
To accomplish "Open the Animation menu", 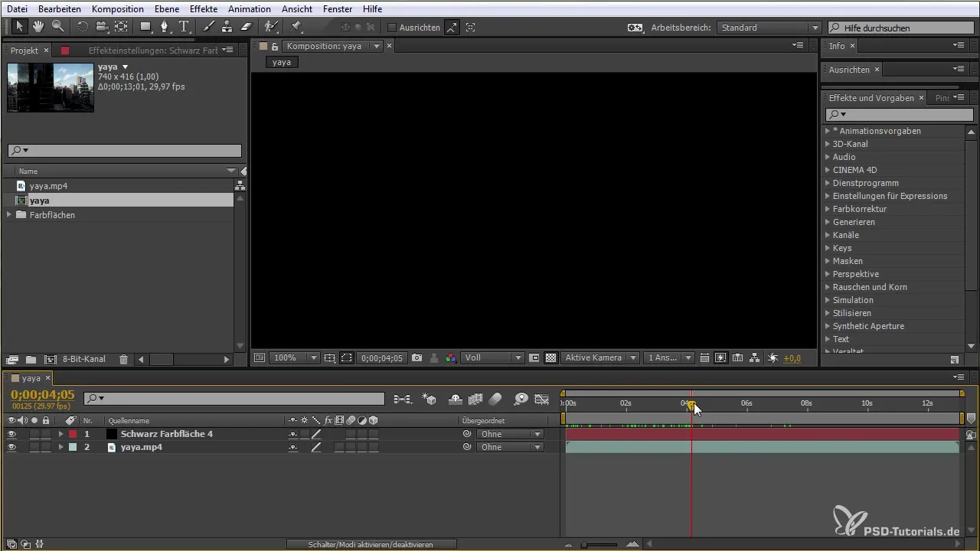I will coord(249,9).
